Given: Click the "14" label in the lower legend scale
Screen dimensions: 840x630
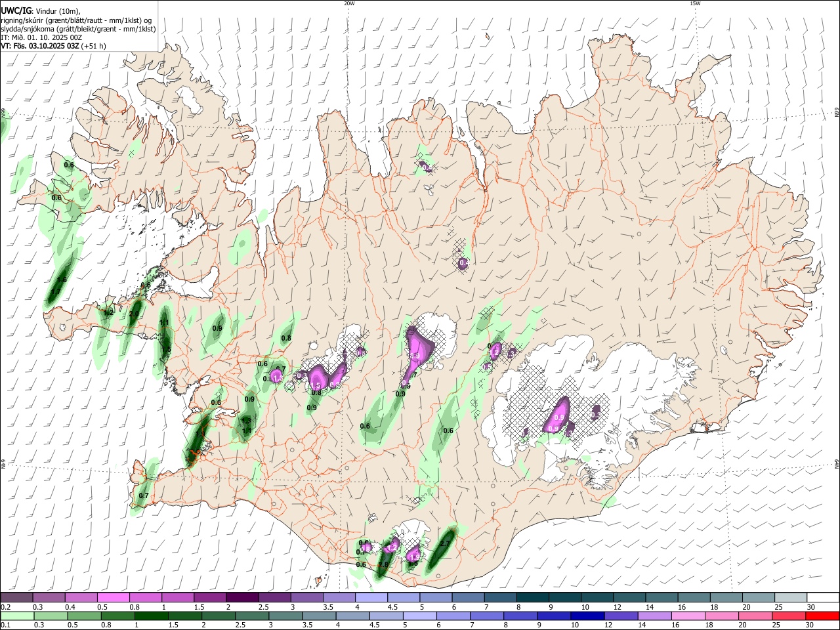Looking at the screenshot, I should [x=641, y=625].
